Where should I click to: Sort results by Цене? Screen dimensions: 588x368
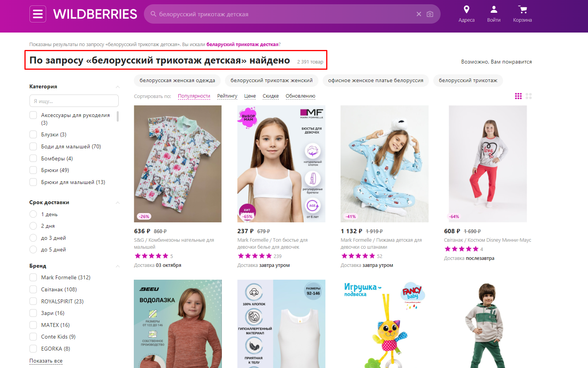pos(250,96)
